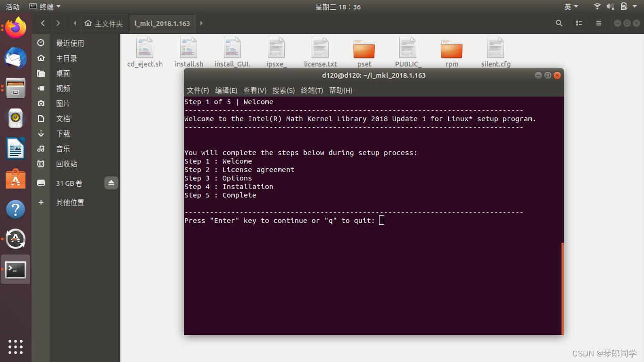Open the input language 英 dropdown

(x=571, y=7)
